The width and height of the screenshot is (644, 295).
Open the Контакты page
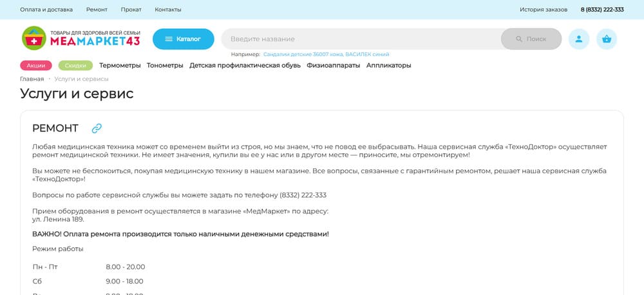pyautogui.click(x=168, y=10)
